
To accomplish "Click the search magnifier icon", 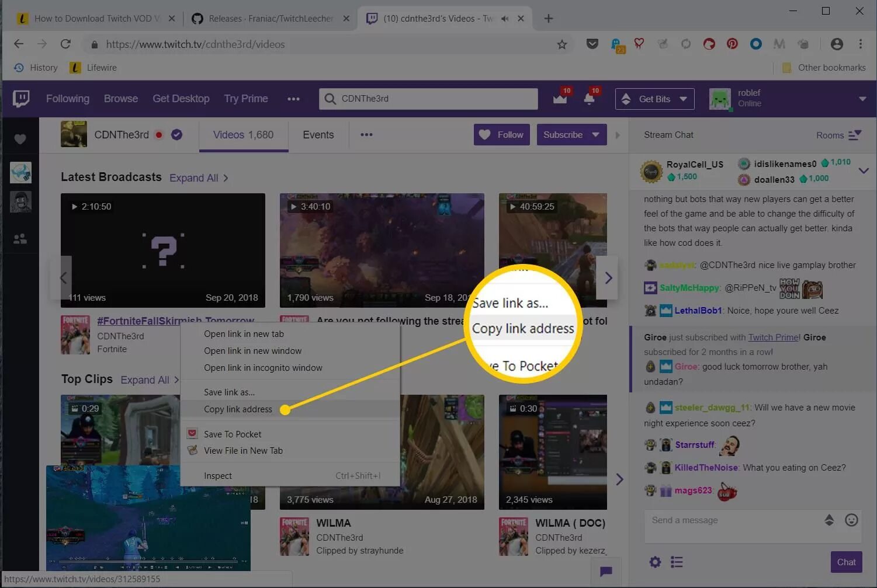I will pos(330,99).
